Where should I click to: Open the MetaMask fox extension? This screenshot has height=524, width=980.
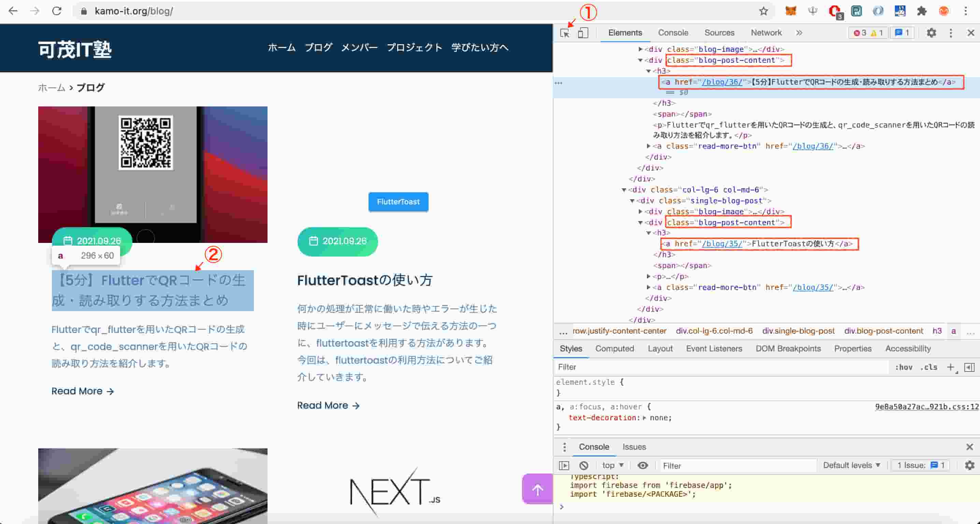click(791, 11)
